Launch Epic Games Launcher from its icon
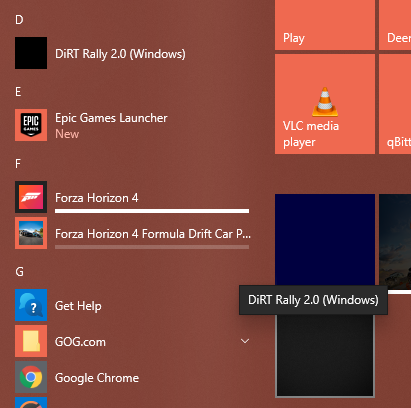 [31, 125]
